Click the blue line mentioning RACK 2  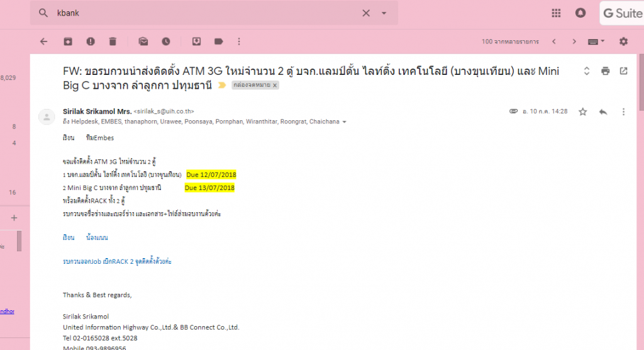(x=117, y=262)
